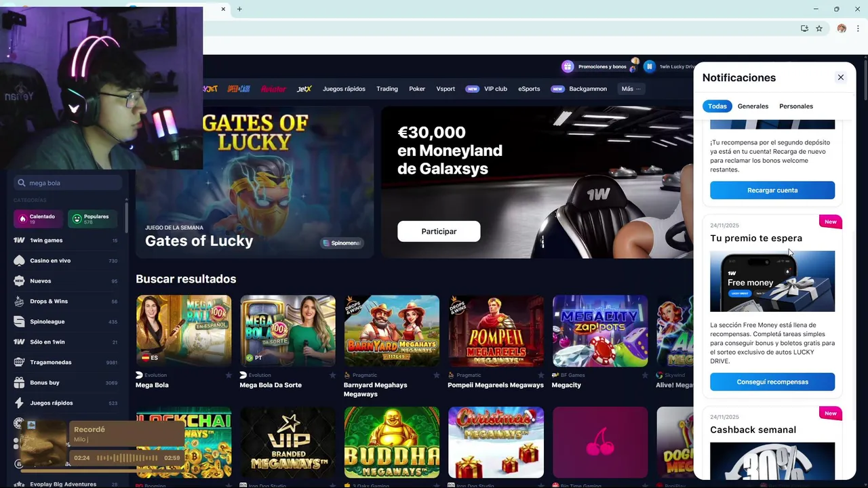
Task: Toggle the Populares category filter
Action: pyautogui.click(x=92, y=219)
